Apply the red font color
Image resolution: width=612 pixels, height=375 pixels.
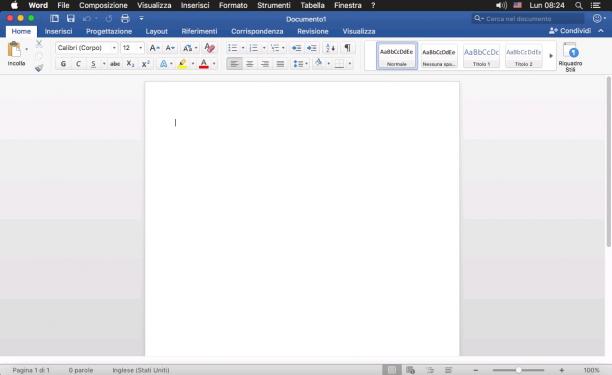tap(204, 64)
